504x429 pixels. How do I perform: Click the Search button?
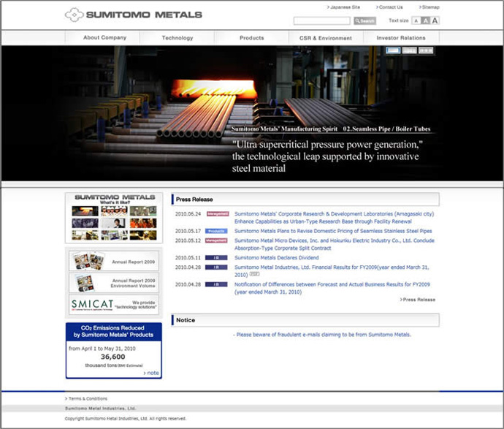pyautogui.click(x=364, y=21)
